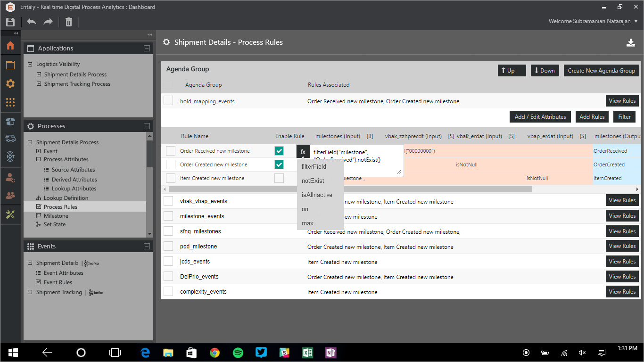Collapse the Applications panel
644x362 pixels.
click(147, 49)
